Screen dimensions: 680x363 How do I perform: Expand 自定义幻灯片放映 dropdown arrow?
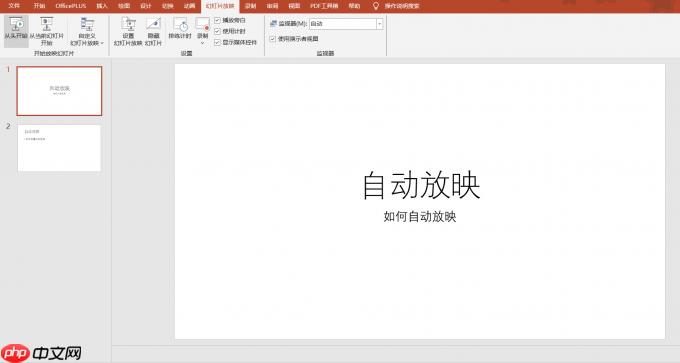coord(102,43)
